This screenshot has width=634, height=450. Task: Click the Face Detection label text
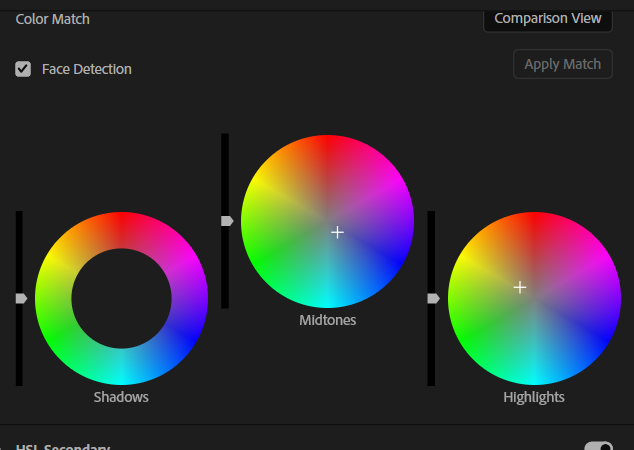[x=87, y=69]
